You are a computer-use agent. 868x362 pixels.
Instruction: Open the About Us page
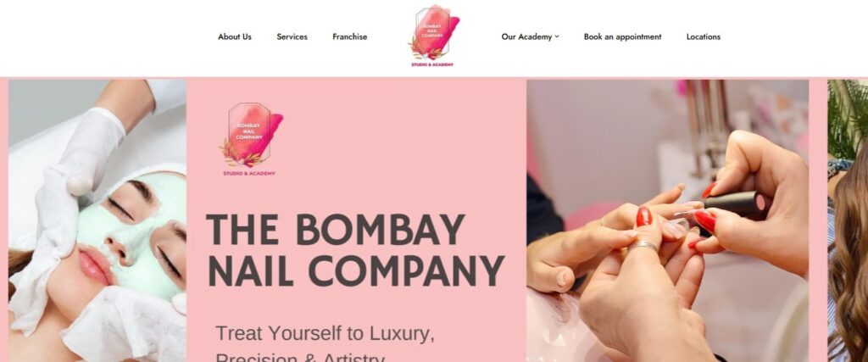234,36
